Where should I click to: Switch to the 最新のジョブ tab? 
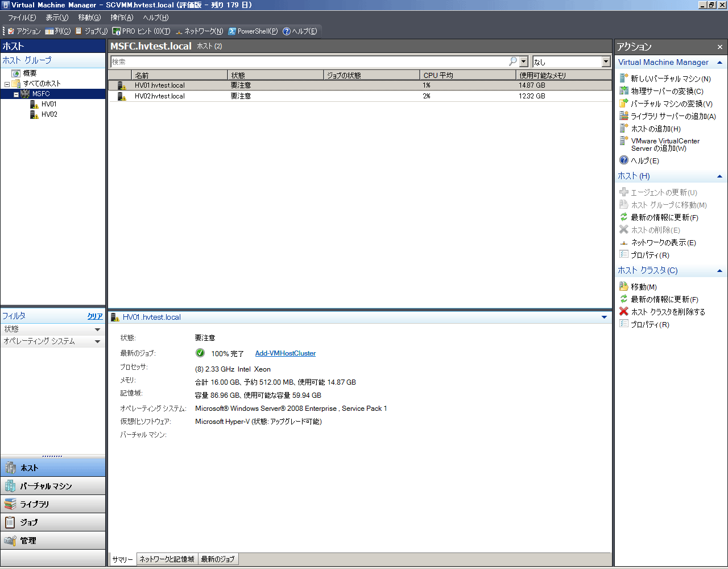(218, 559)
